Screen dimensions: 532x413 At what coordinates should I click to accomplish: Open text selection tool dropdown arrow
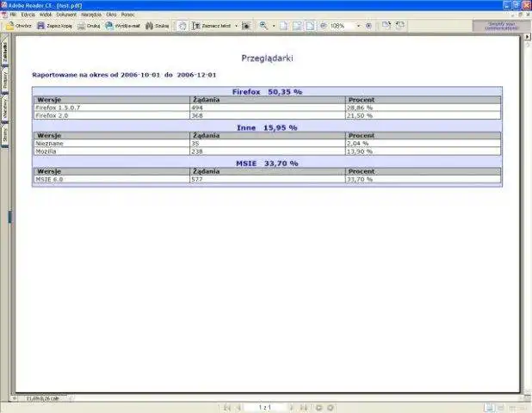[x=236, y=26]
